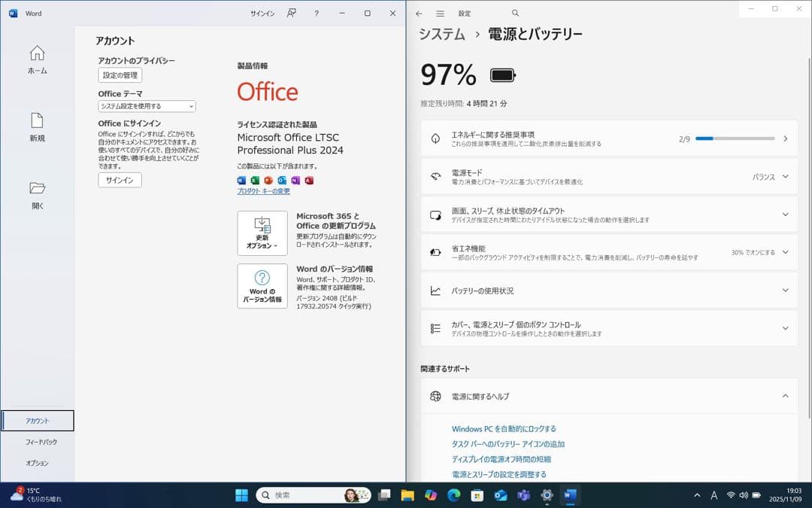Viewport: 812px width, 508px height.
Task: Switch to the フィードバック tab
Action: click(x=36, y=443)
